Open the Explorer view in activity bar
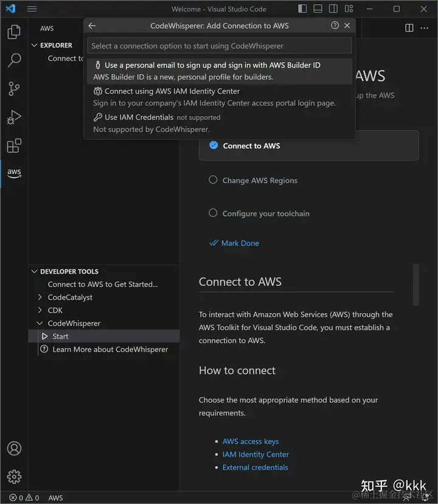 (14, 32)
